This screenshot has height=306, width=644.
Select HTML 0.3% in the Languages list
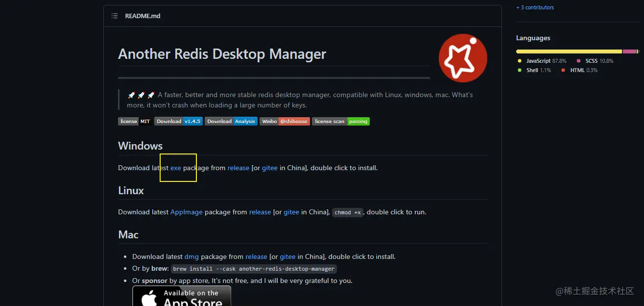tap(579, 70)
